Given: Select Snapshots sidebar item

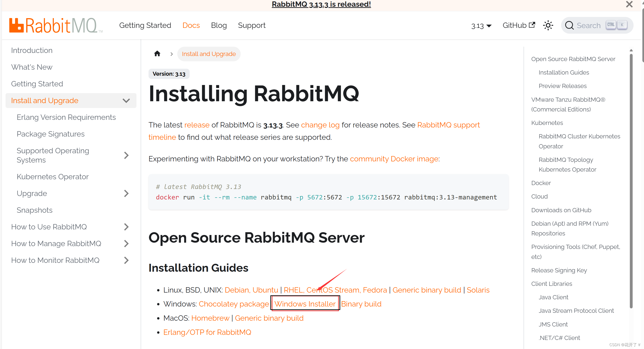Looking at the screenshot, I should tap(35, 210).
